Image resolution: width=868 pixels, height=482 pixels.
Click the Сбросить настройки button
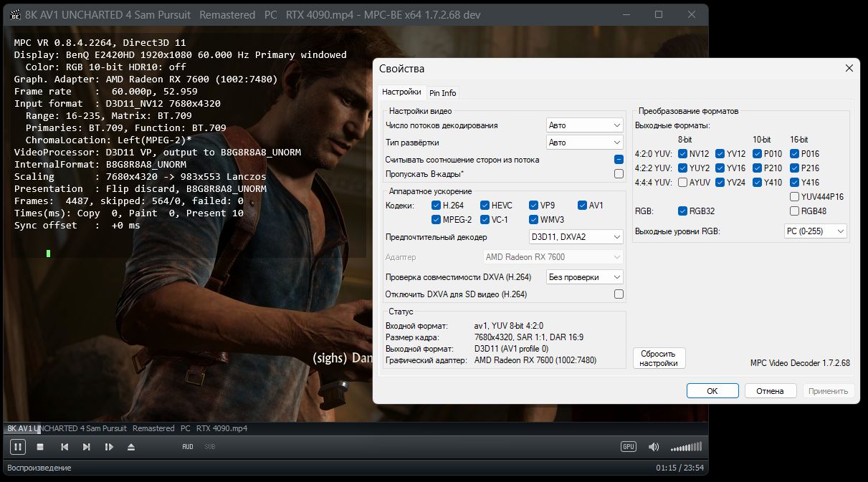(x=659, y=358)
